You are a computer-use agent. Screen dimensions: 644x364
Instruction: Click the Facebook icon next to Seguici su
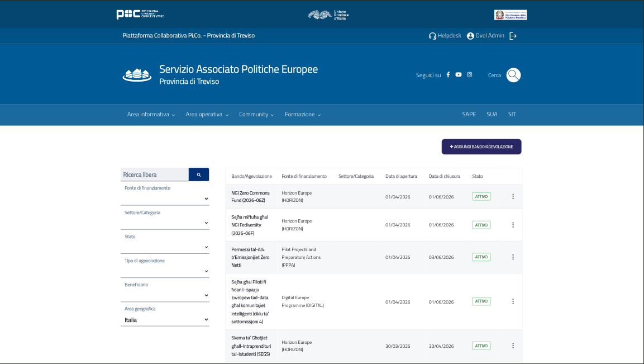[x=448, y=74]
